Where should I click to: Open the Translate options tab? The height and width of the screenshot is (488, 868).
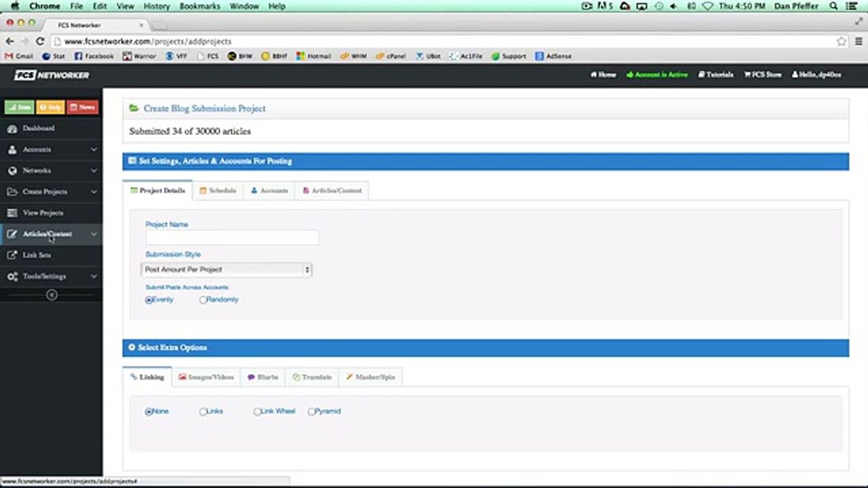[312, 377]
